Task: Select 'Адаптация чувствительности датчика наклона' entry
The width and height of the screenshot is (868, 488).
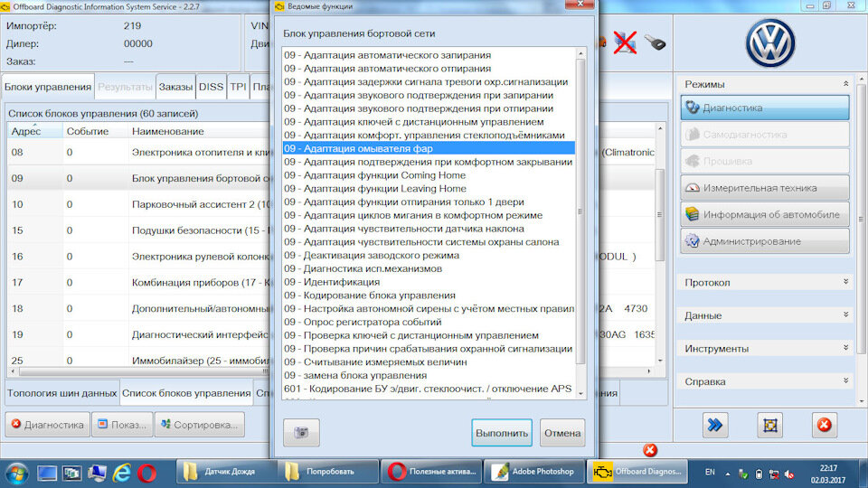Action: 429,229
